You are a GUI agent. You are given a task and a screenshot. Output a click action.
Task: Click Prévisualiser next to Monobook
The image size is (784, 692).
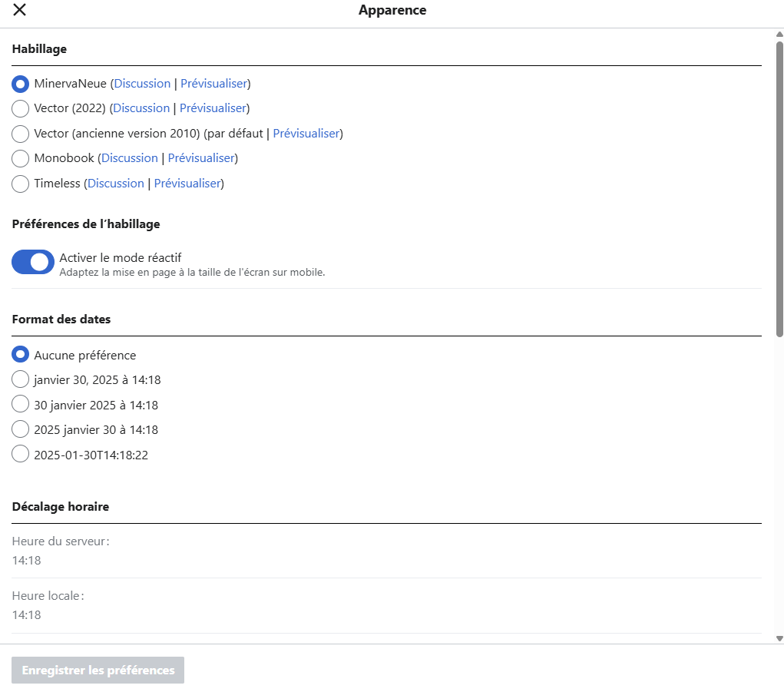(201, 158)
